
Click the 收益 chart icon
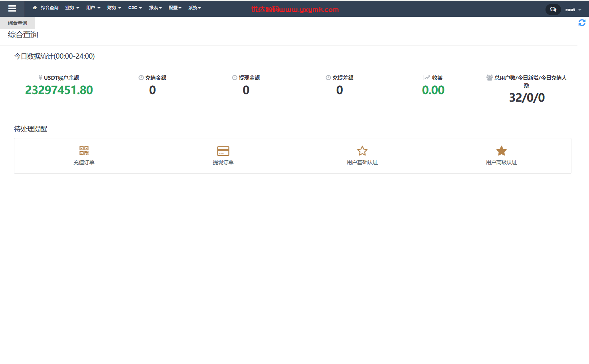pos(427,77)
